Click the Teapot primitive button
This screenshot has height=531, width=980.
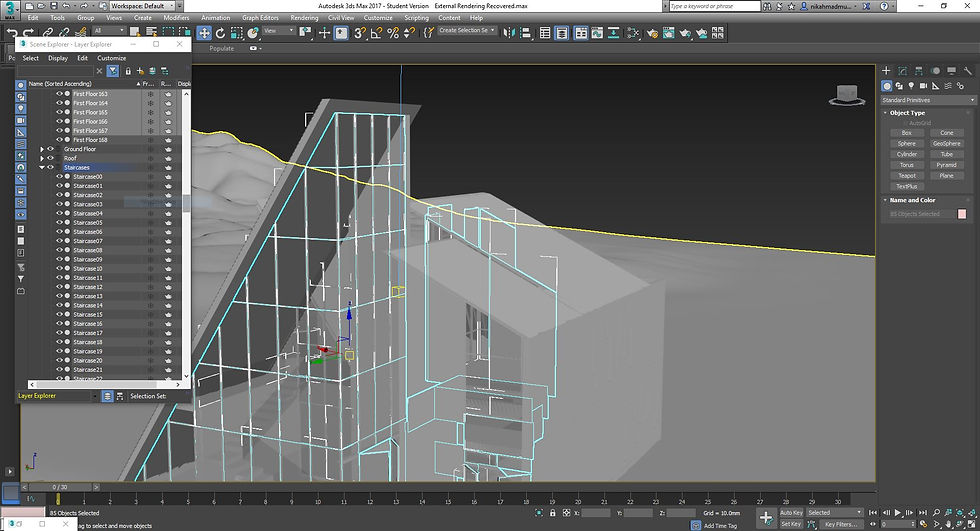pyautogui.click(x=906, y=176)
